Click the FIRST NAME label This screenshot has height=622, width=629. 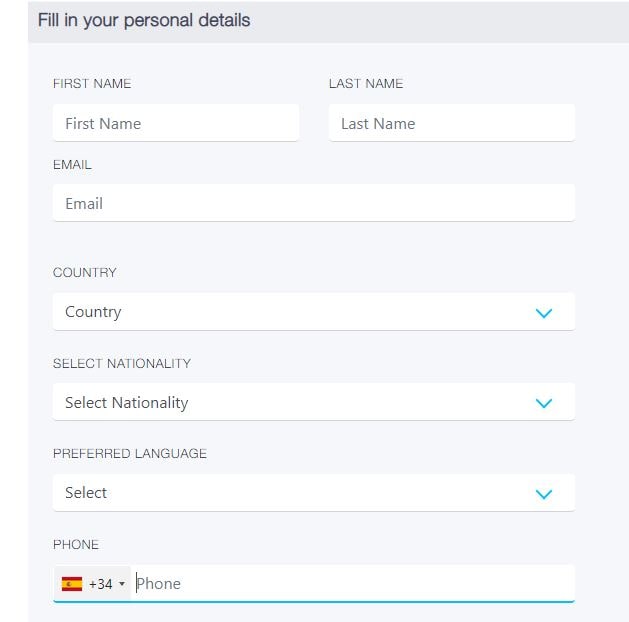pos(92,83)
